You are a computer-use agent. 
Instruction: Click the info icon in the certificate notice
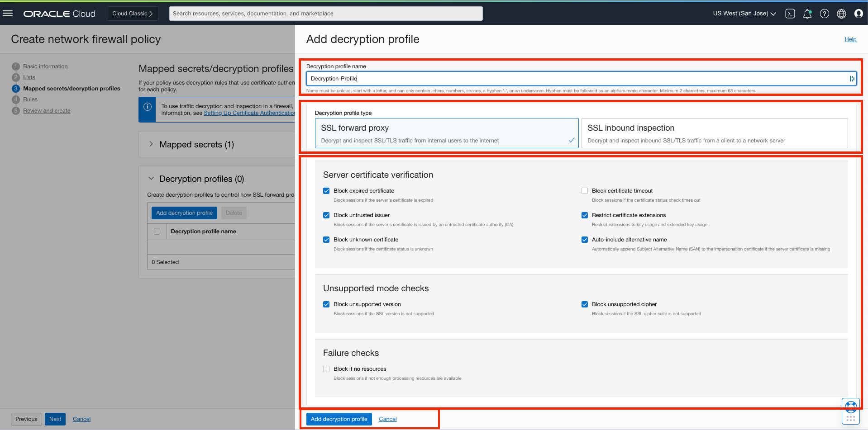[x=148, y=106]
